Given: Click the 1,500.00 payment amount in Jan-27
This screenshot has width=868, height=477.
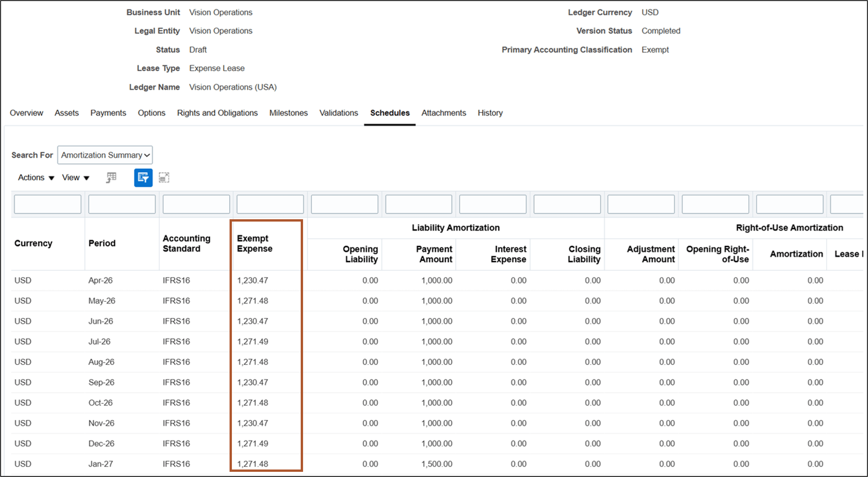Looking at the screenshot, I should pyautogui.click(x=437, y=464).
